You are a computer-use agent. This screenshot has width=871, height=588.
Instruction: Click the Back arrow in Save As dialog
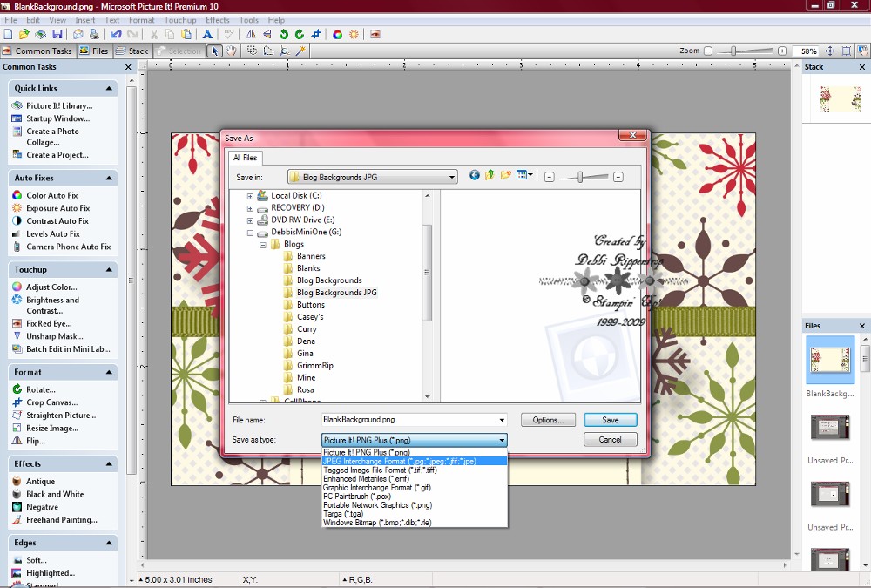475,176
